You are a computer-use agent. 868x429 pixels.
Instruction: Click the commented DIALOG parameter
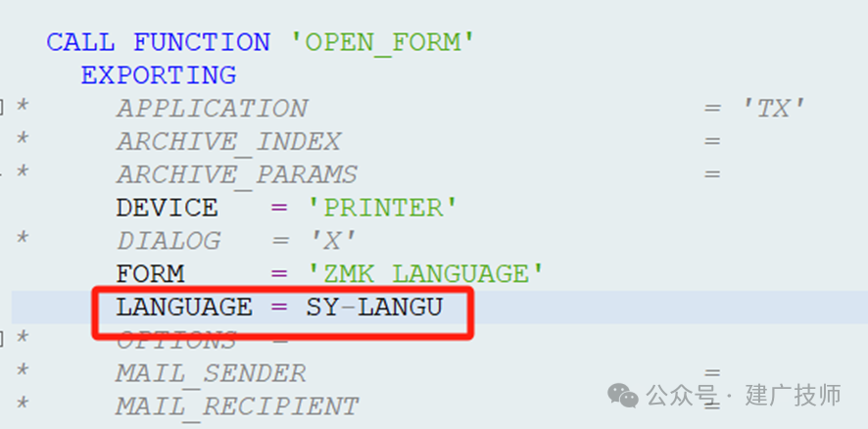coord(169,241)
